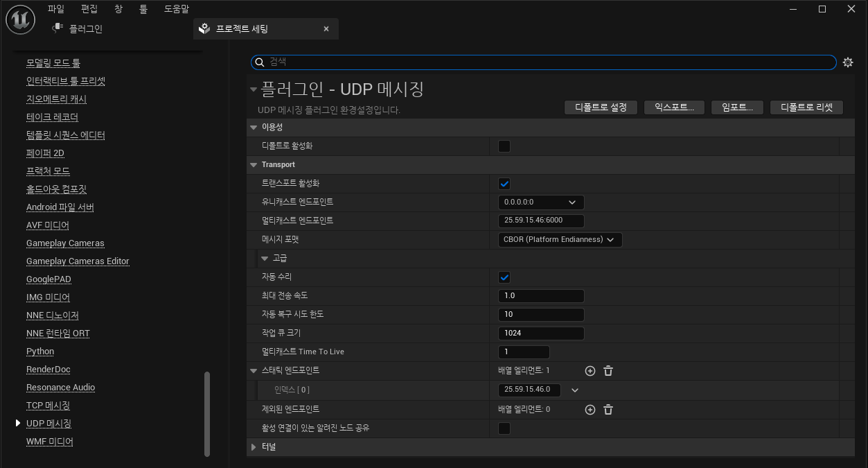Select 프랙처 모드 in sidebar

(48, 171)
